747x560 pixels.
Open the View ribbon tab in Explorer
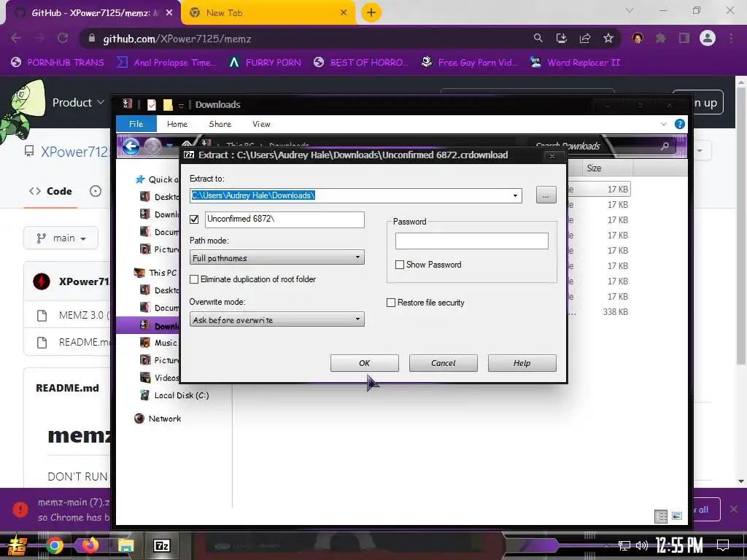(x=261, y=124)
